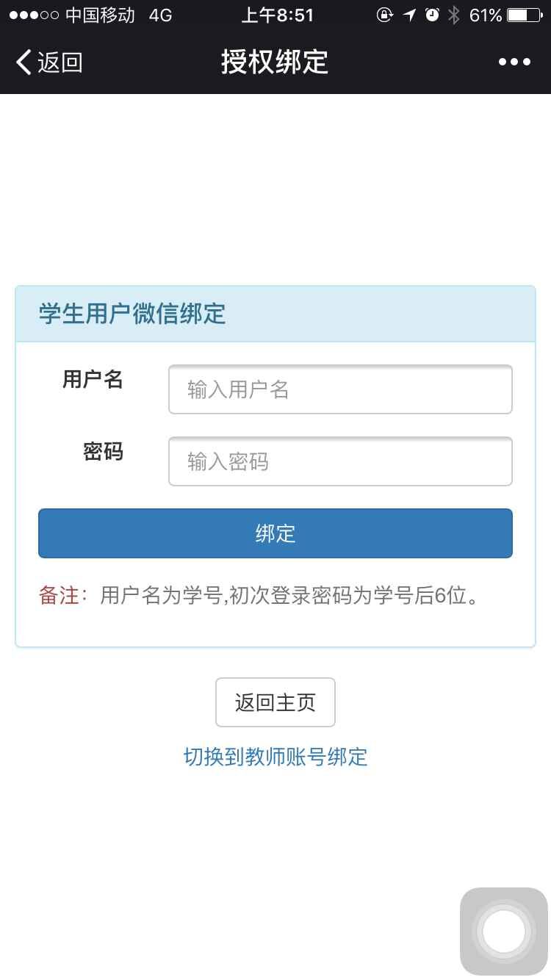Viewport: 551px width, 980px height.
Task: Click the location arrow status icon
Action: [410, 15]
